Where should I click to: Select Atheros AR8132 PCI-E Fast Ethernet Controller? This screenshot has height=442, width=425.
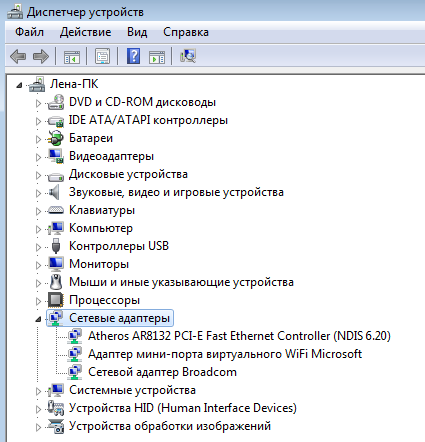(x=239, y=336)
